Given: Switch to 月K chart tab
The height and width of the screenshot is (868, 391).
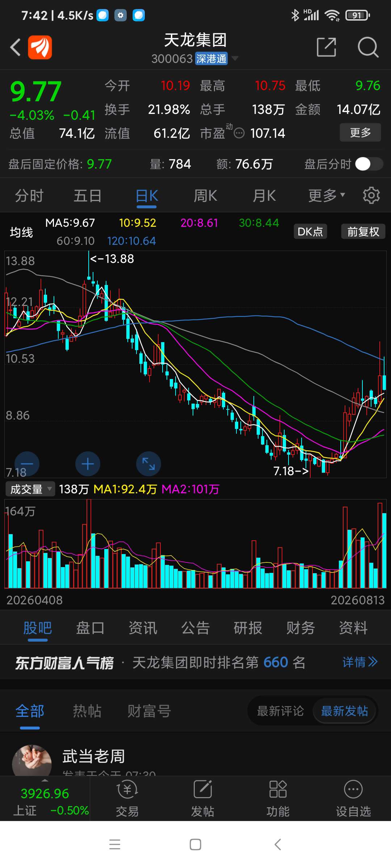Looking at the screenshot, I should (x=264, y=196).
